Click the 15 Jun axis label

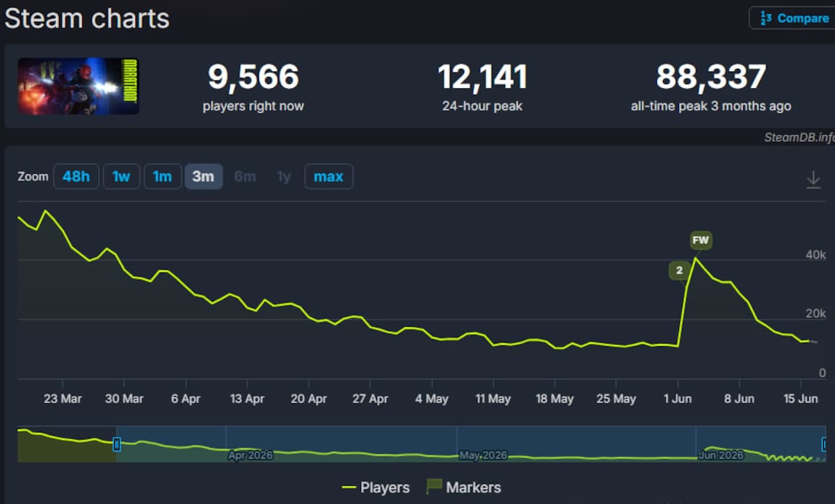coord(800,399)
